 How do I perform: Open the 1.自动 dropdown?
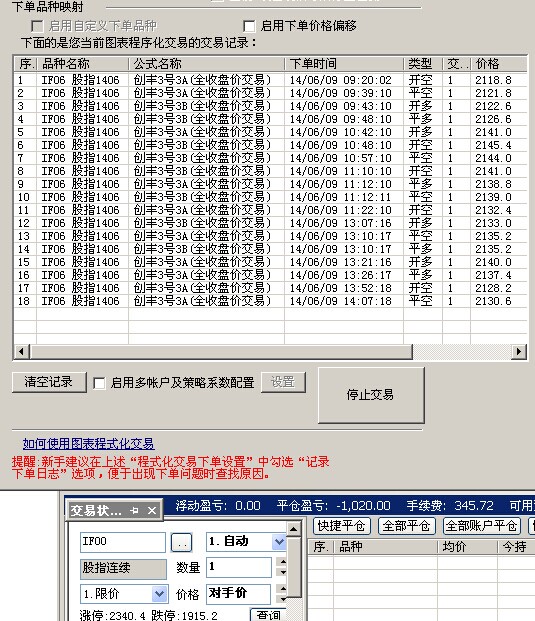click(279, 541)
